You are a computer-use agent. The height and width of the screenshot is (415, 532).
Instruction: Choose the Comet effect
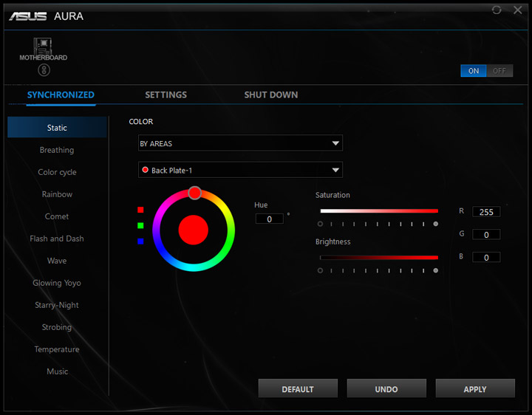[57, 216]
